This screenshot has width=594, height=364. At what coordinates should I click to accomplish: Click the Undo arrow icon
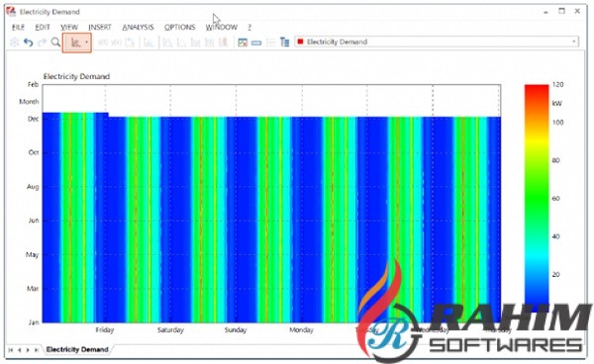coord(28,43)
